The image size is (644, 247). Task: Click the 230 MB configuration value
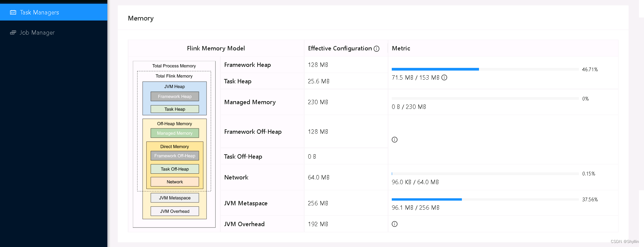[x=318, y=102]
